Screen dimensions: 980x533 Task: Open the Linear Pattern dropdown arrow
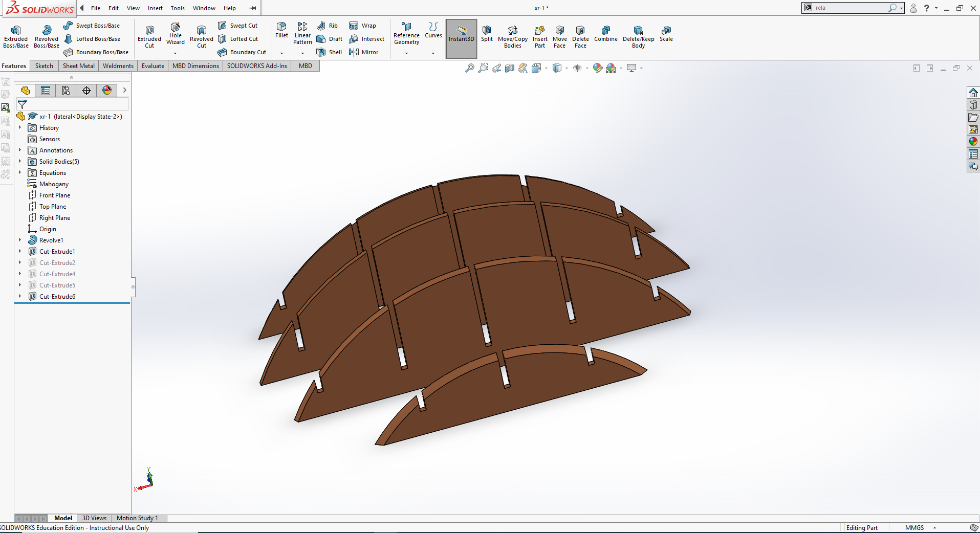[x=302, y=53]
